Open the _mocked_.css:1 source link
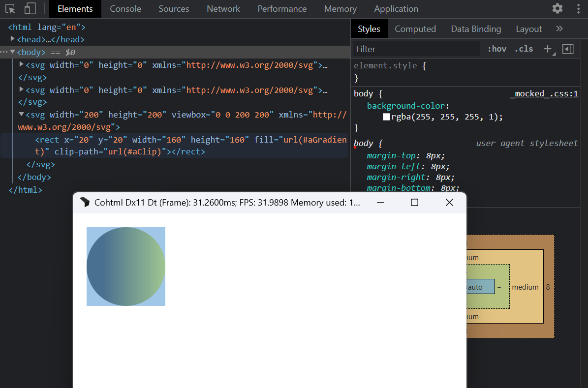 (544, 93)
